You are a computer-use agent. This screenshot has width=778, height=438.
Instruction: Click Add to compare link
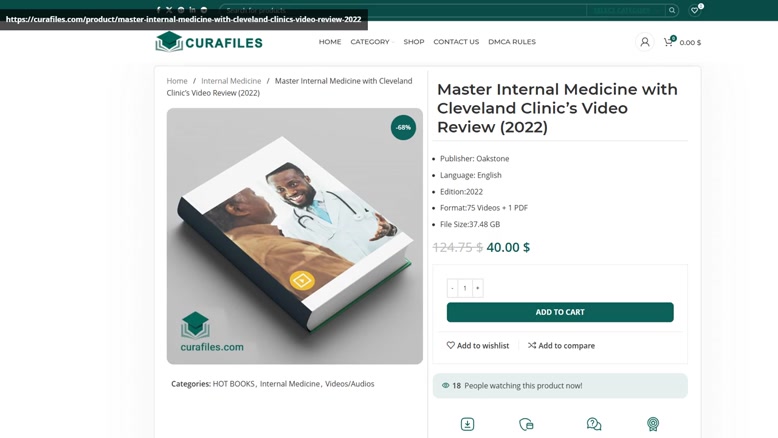pyautogui.click(x=561, y=346)
